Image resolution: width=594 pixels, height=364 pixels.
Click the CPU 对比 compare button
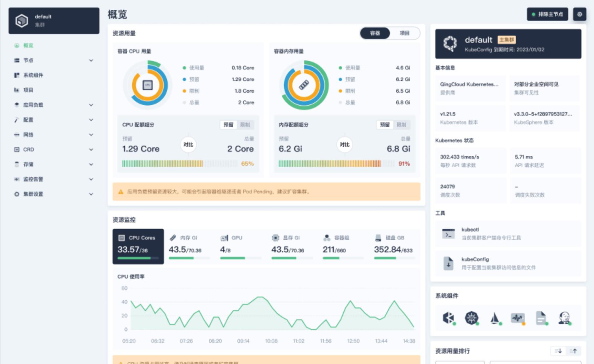coord(188,144)
